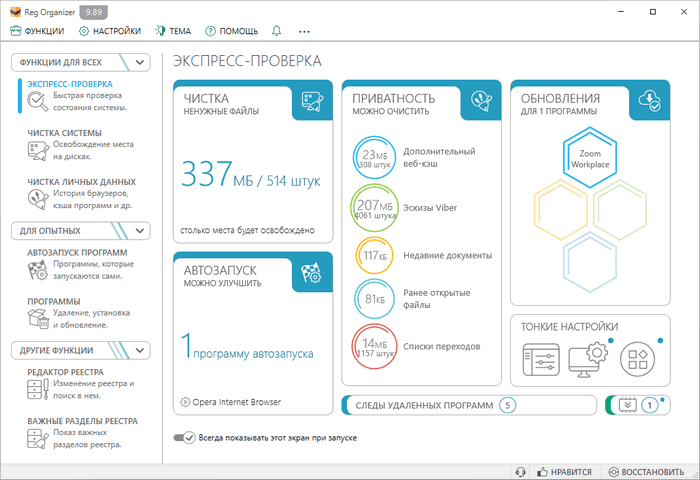The height and width of the screenshot is (480, 700).
Task: Click the monitor gear icon in Тонкие настройки
Action: pyautogui.click(x=587, y=357)
